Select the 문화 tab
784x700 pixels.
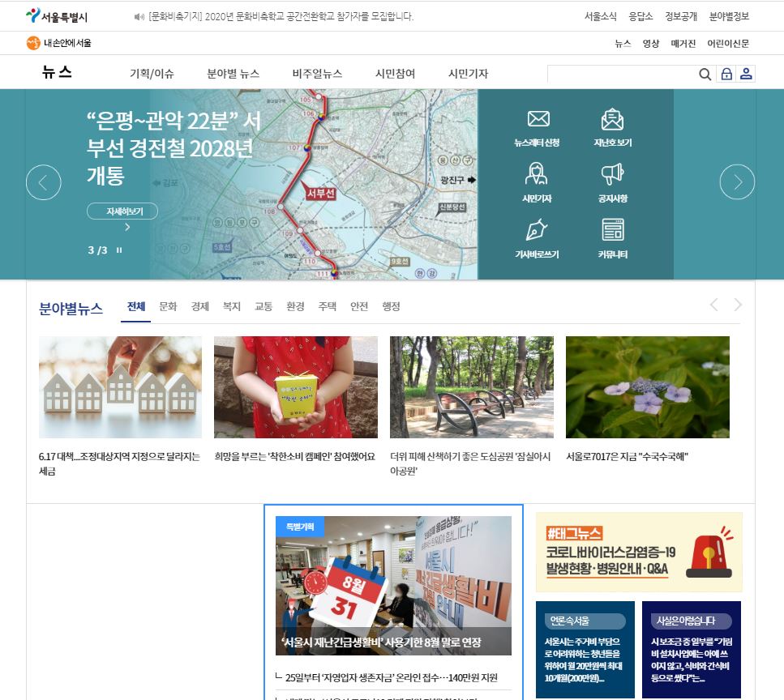click(168, 306)
